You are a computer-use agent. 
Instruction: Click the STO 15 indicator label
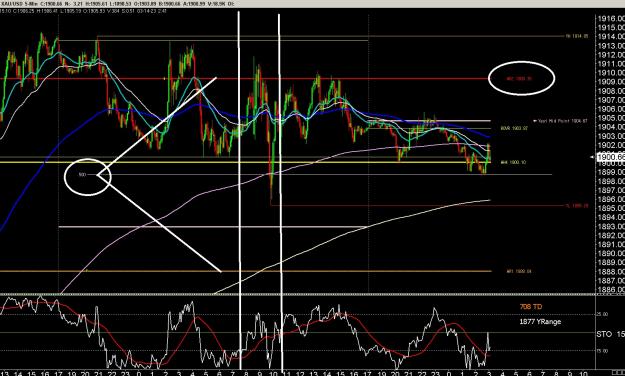611,334
